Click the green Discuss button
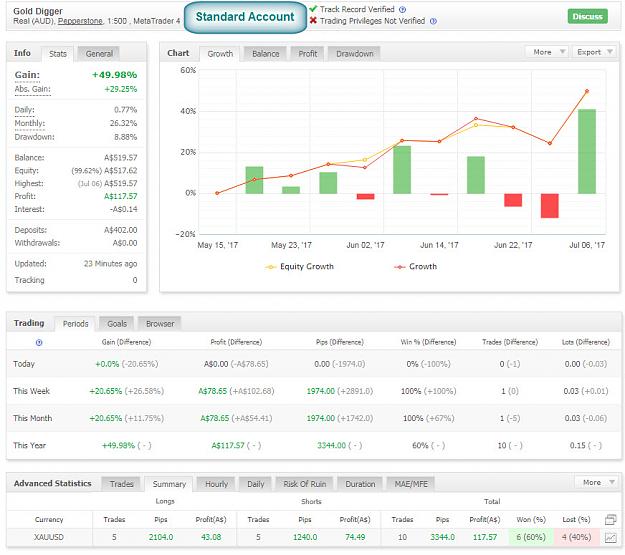The image size is (625, 555). 588,16
